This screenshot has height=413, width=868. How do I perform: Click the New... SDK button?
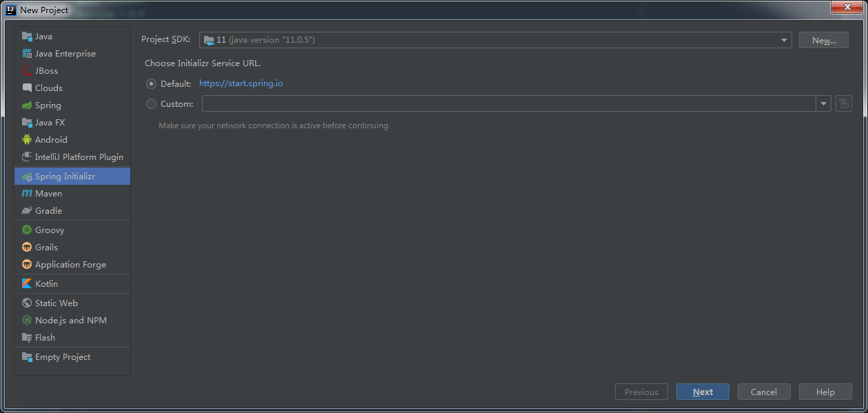823,41
